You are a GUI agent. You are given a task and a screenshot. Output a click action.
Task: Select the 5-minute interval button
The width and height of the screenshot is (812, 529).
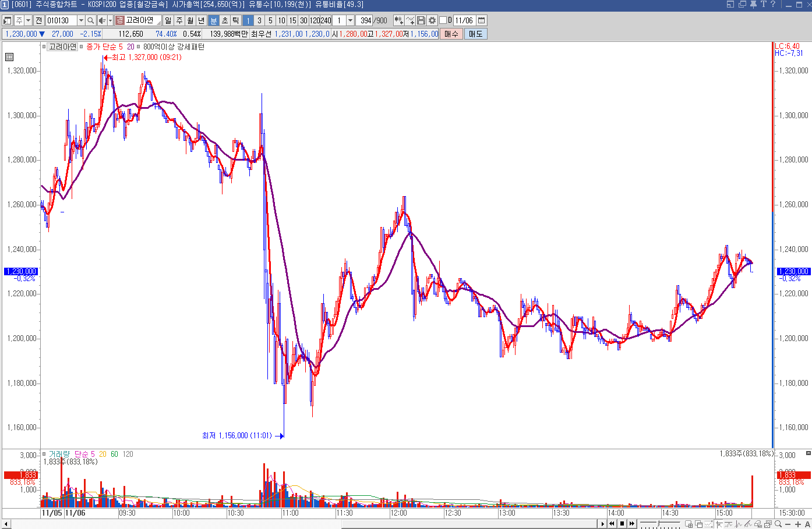pyautogui.click(x=270, y=20)
